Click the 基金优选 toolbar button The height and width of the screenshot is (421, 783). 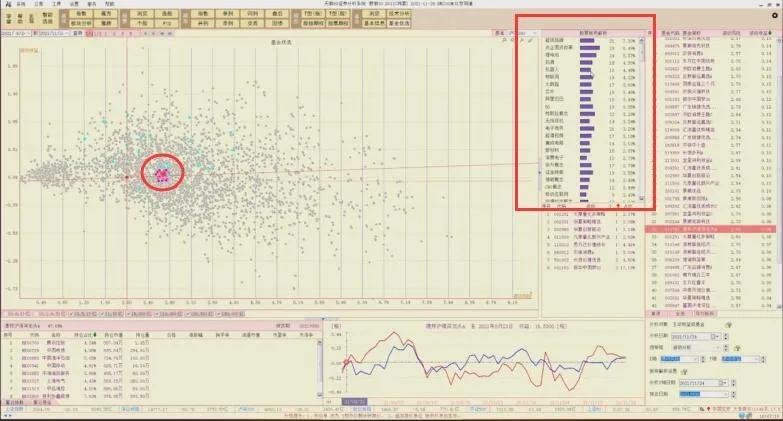tap(398, 23)
